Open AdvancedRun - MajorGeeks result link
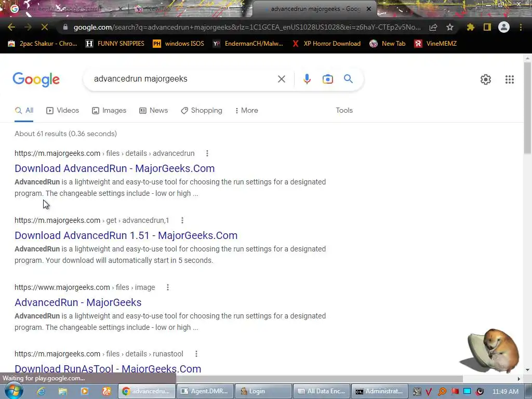Image resolution: width=532 pixels, height=399 pixels. point(78,303)
